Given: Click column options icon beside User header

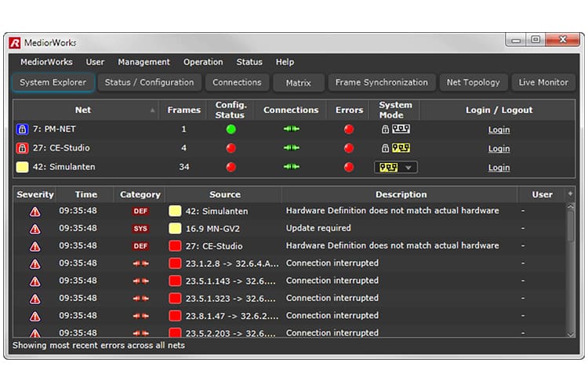Looking at the screenshot, I should click(x=570, y=194).
